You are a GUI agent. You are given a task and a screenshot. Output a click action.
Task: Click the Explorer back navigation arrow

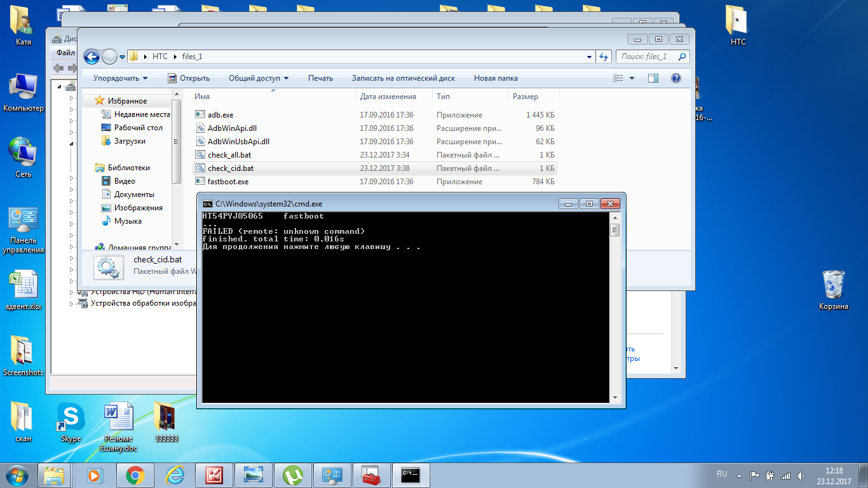click(x=92, y=57)
